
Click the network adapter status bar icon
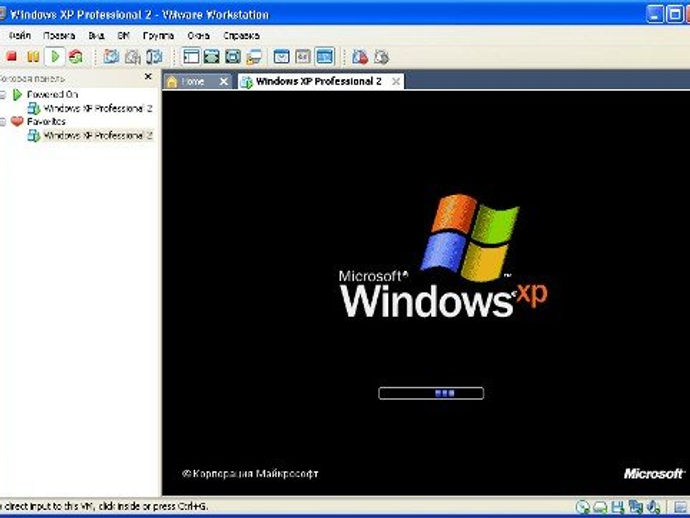point(635,507)
